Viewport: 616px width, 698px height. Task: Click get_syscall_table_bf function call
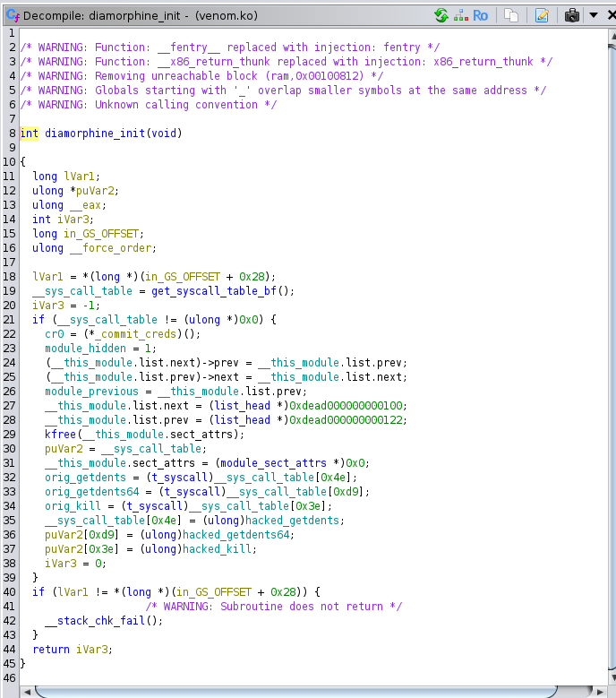pos(214,291)
